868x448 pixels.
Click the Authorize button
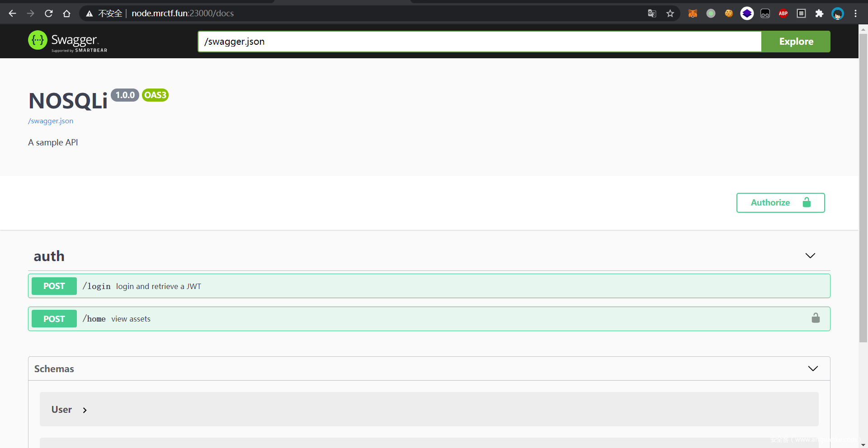781,203
